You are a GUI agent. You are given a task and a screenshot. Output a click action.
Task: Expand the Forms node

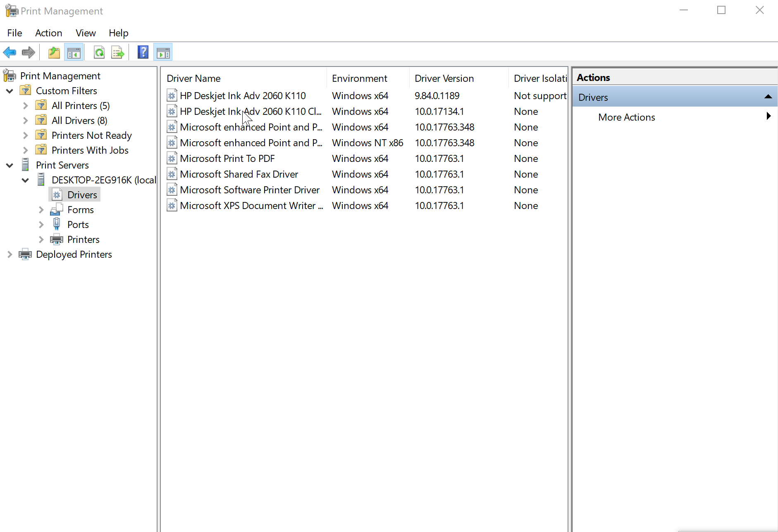point(41,210)
